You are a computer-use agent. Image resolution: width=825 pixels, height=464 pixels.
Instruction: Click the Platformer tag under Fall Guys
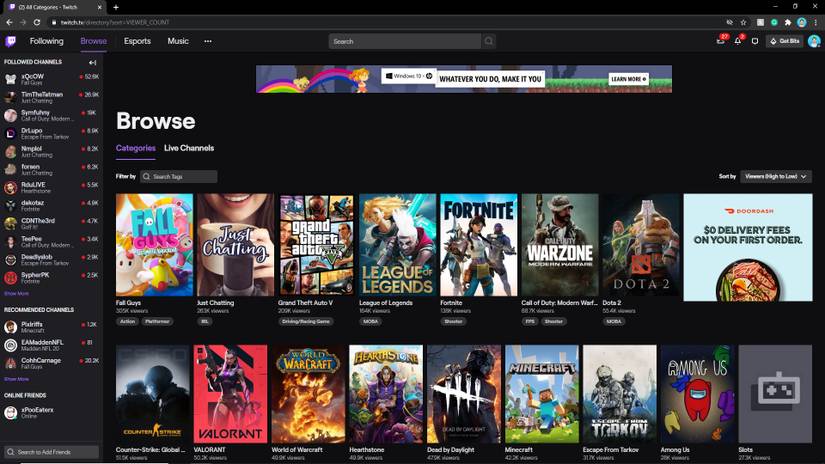[x=157, y=321]
